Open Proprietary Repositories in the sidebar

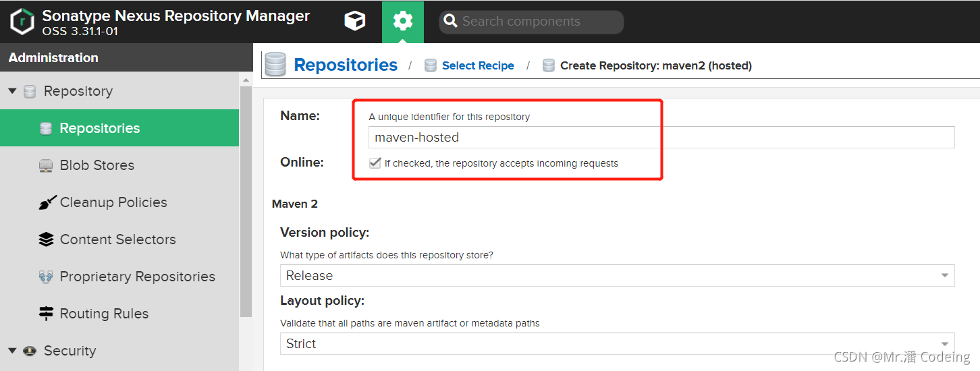tap(119, 277)
